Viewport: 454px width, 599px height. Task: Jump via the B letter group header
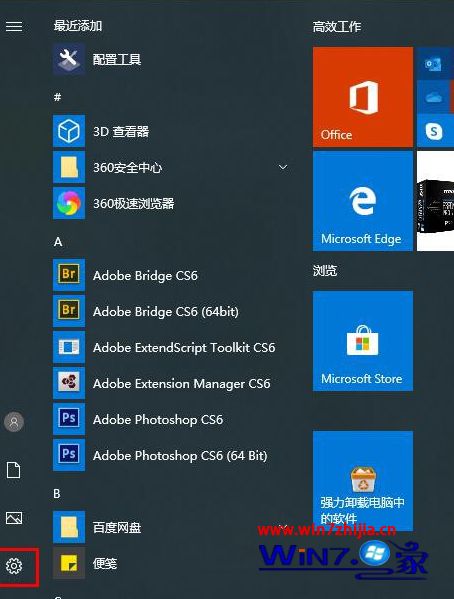click(x=57, y=494)
